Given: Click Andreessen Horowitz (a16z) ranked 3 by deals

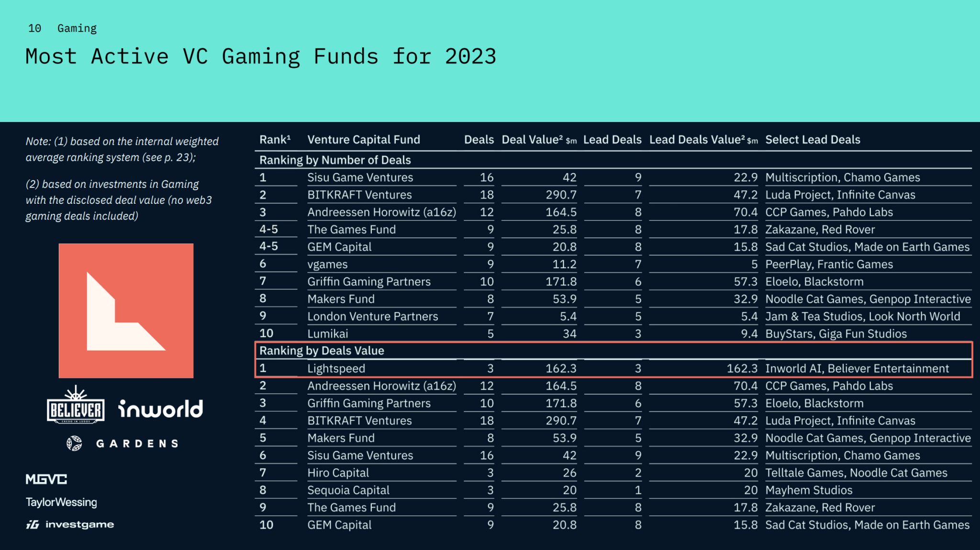Looking at the screenshot, I should tap(381, 212).
